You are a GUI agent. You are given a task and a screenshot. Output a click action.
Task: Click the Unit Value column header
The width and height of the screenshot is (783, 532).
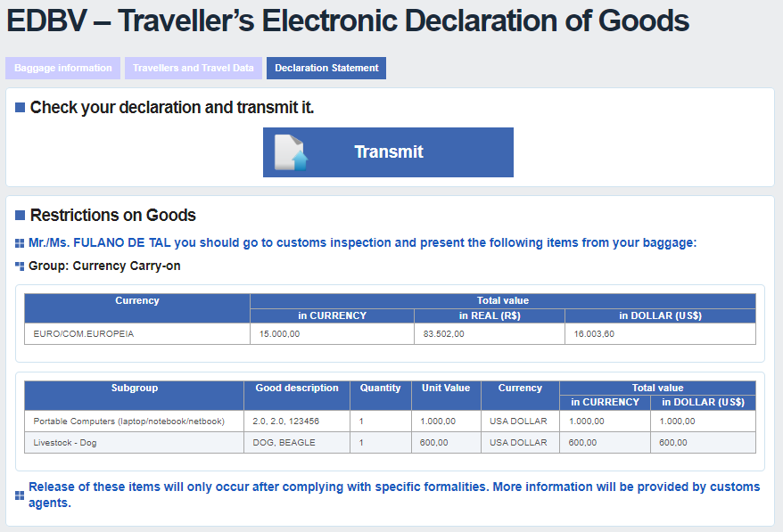445,389
